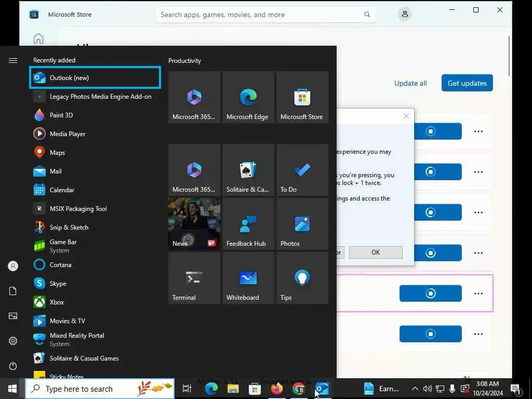Click the taskbar search box

click(x=100, y=389)
